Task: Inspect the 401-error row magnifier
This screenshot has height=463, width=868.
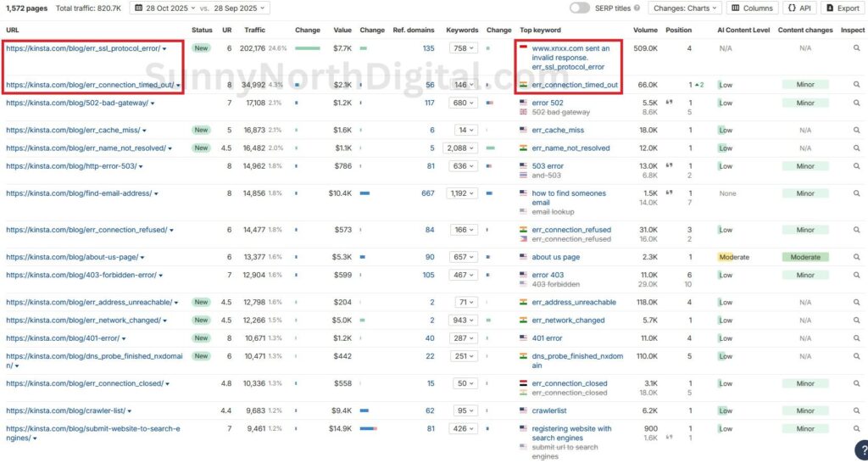Action: (856, 338)
